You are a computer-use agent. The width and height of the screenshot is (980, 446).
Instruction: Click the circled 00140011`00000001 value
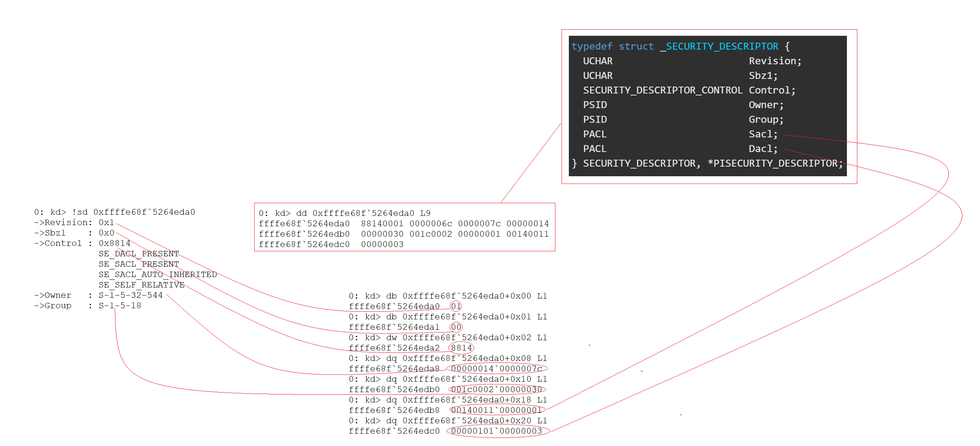497,410
